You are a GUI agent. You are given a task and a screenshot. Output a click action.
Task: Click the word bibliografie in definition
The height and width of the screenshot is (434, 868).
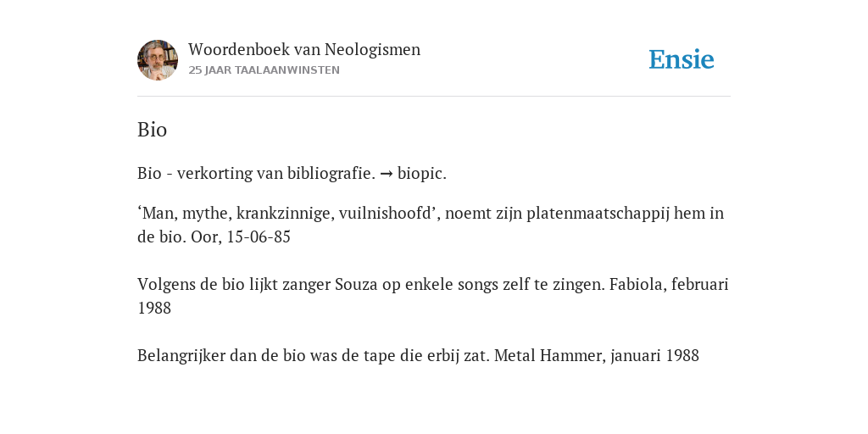coord(331,174)
